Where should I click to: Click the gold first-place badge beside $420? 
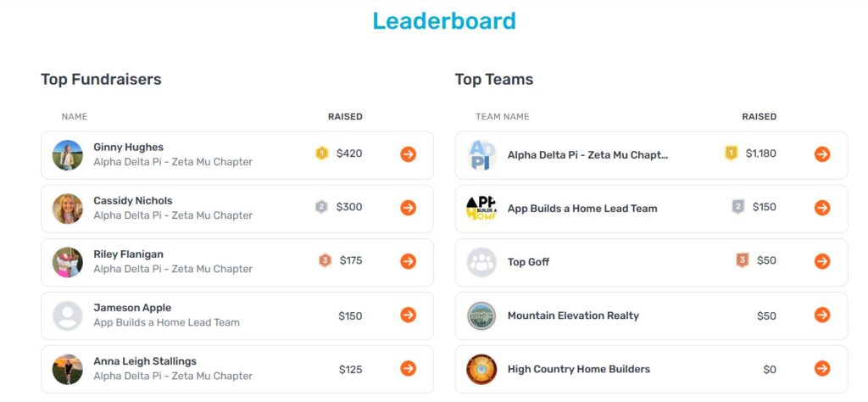322,154
